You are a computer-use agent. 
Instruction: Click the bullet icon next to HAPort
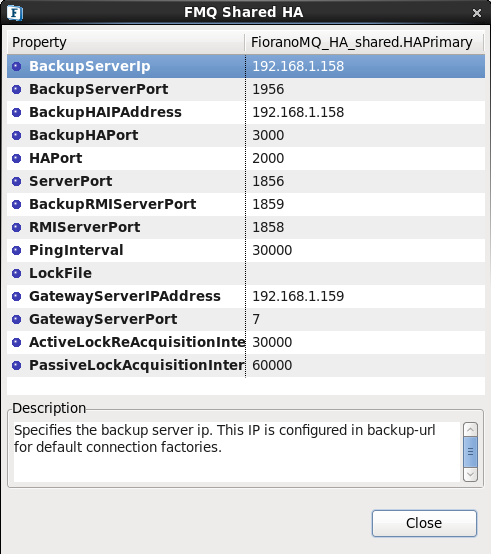[x=17, y=158]
